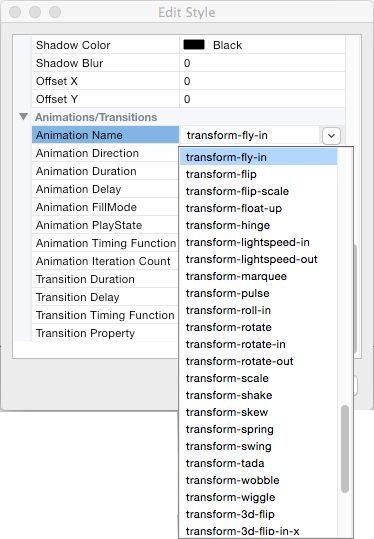Choose transform-lightspeed-in animation

pos(248,242)
